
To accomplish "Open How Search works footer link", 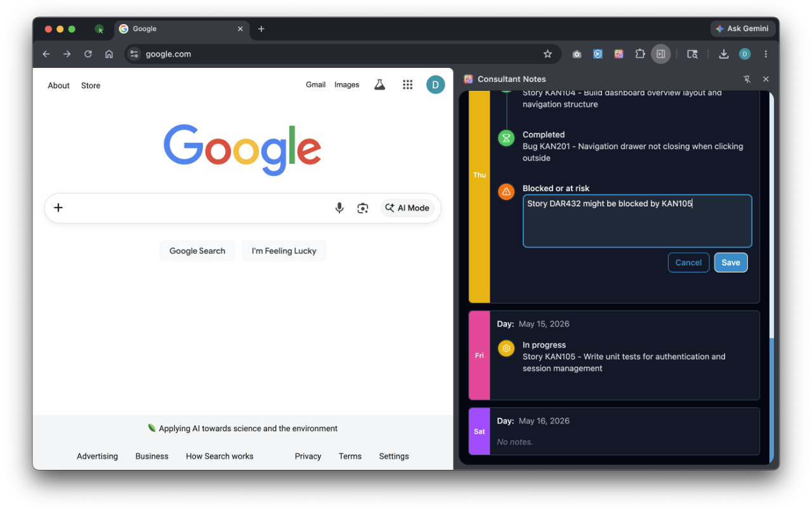I will pos(219,456).
